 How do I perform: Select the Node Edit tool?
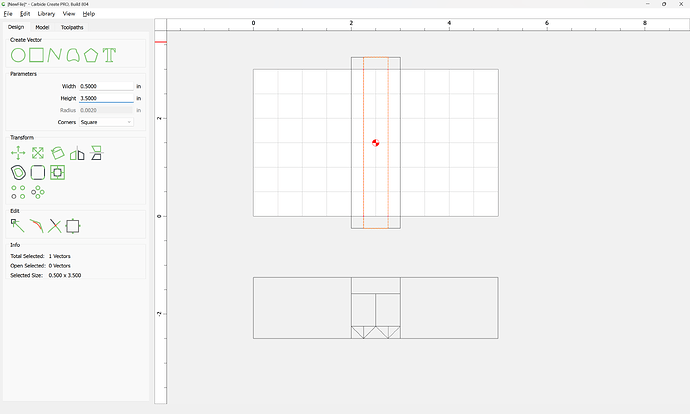coord(18,226)
